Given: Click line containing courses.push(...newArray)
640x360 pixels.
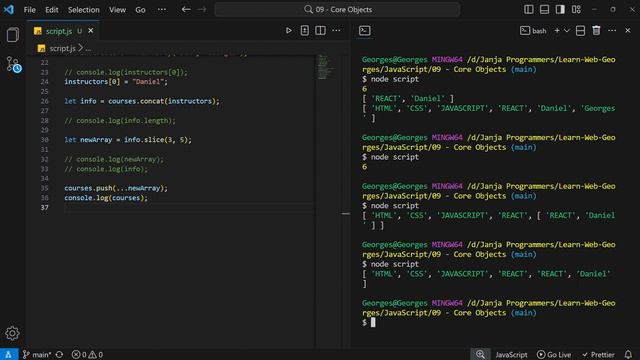Looking at the screenshot, I should tap(116, 188).
